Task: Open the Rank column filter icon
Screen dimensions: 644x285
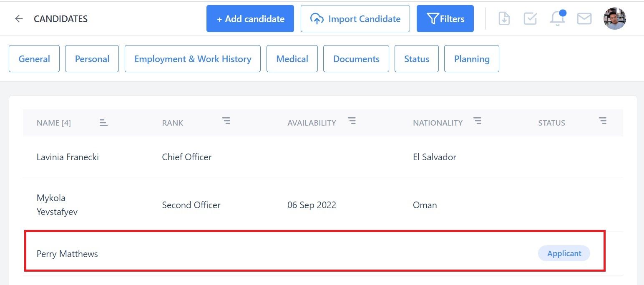Action: 226,121
